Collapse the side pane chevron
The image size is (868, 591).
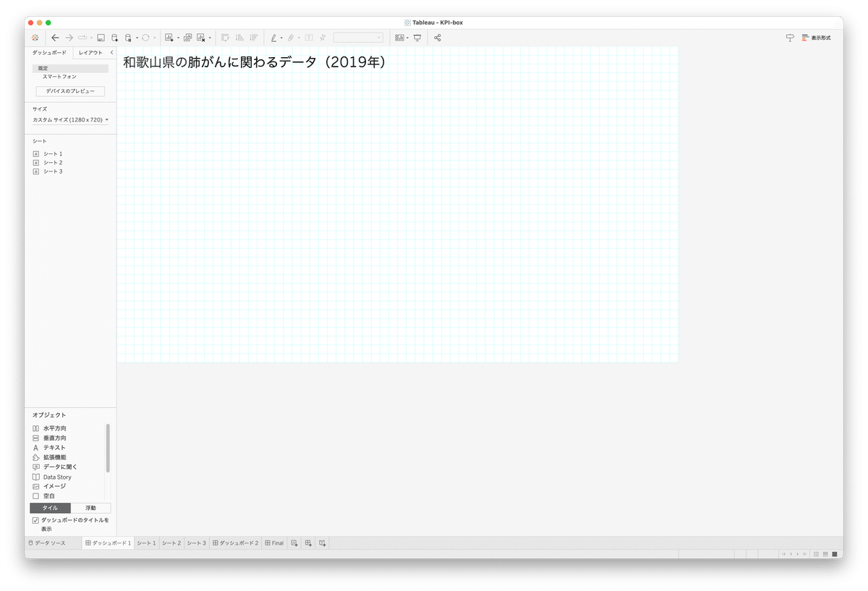click(111, 53)
